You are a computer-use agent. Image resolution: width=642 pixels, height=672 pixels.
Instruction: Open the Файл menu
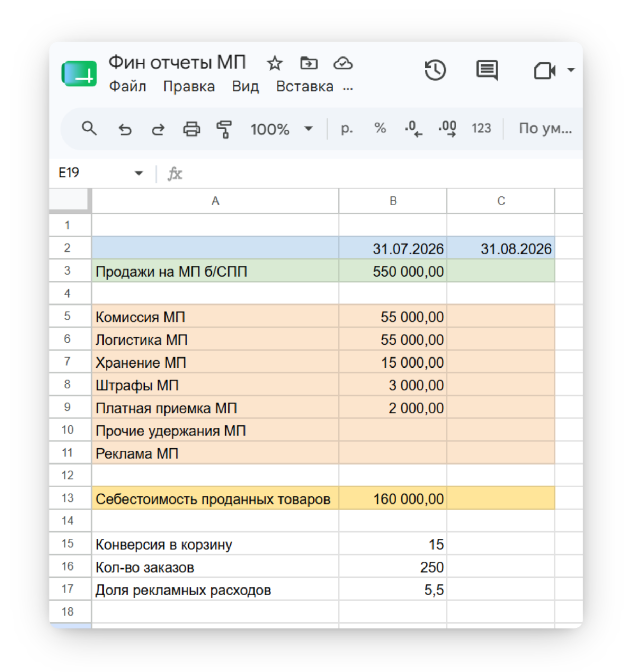(x=127, y=86)
